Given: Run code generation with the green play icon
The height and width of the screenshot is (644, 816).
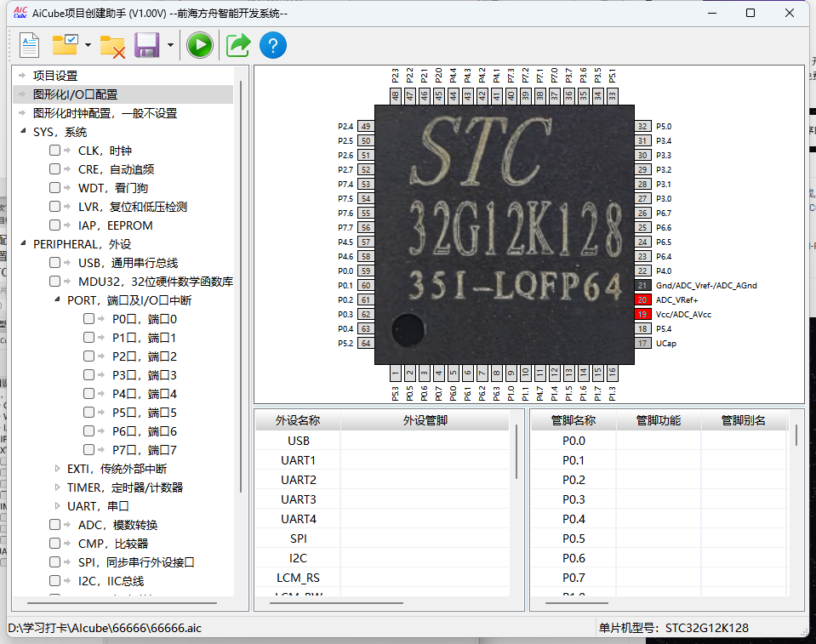Looking at the screenshot, I should point(199,44).
